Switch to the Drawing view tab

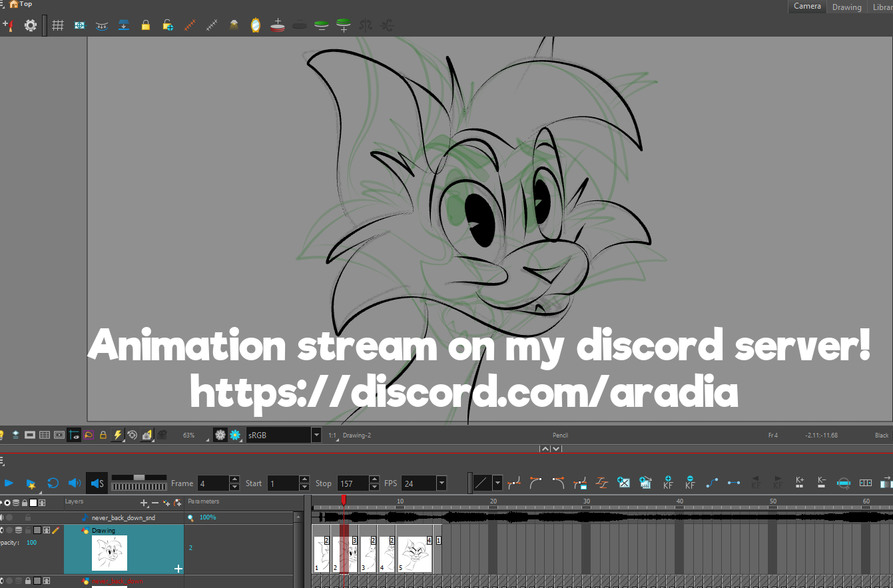(847, 7)
